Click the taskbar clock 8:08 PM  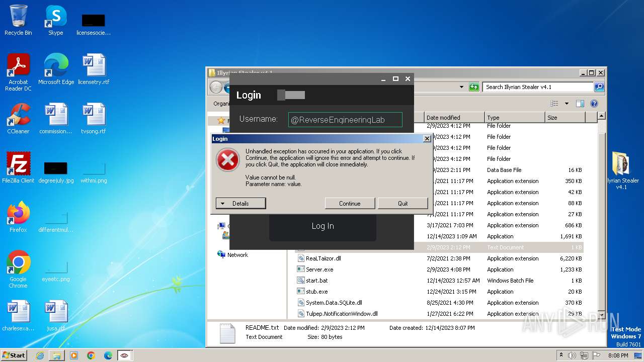pos(618,355)
